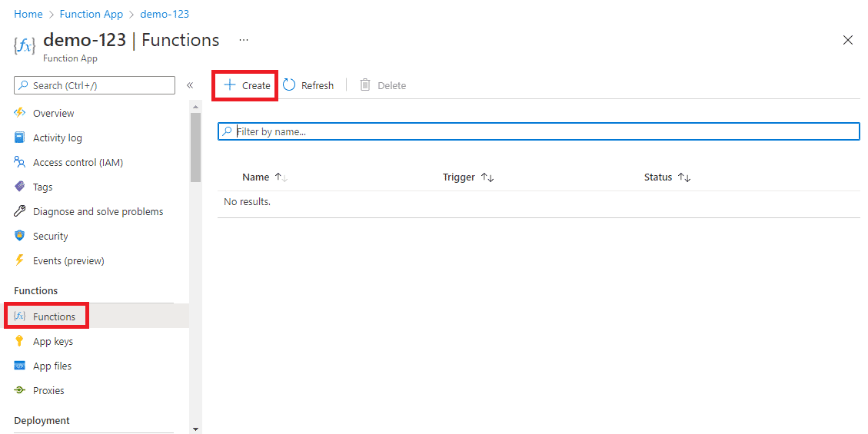The height and width of the screenshot is (434, 868).
Task: Go to Tags menu entry
Action: point(42,187)
